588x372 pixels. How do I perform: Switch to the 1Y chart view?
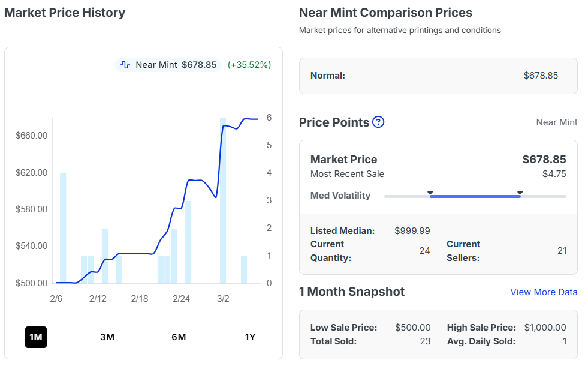click(x=250, y=337)
